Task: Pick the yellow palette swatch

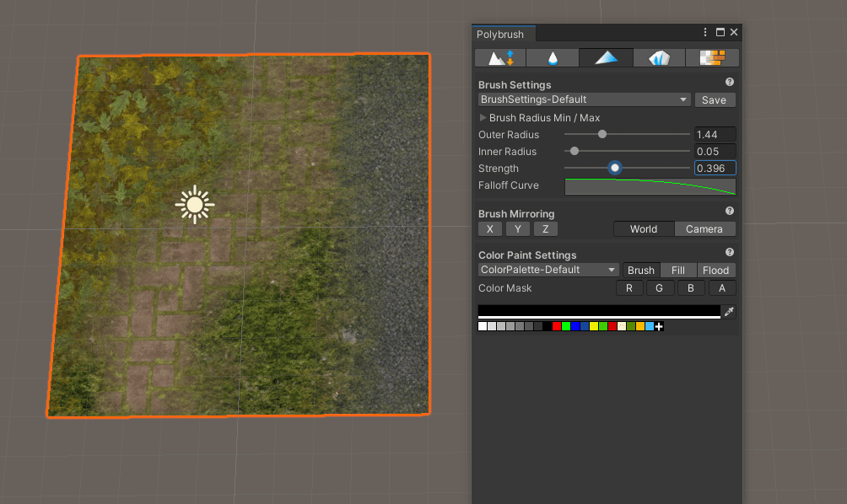Action: [x=594, y=326]
